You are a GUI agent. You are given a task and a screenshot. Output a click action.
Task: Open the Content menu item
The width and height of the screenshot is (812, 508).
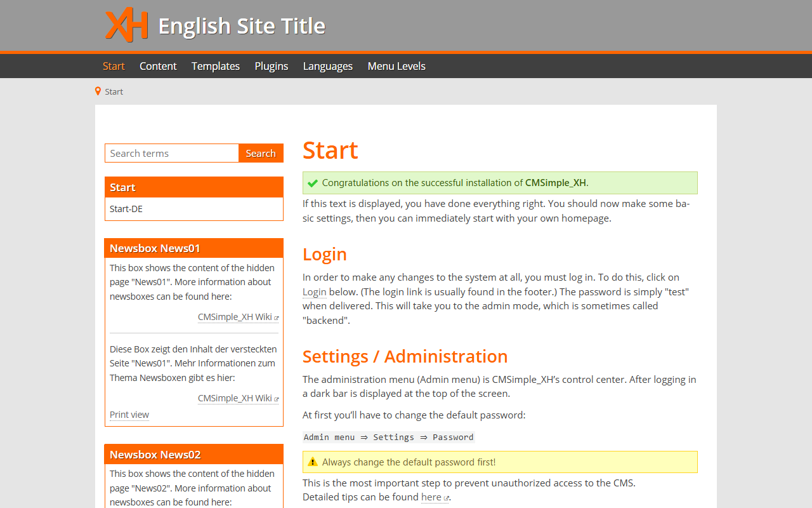158,66
